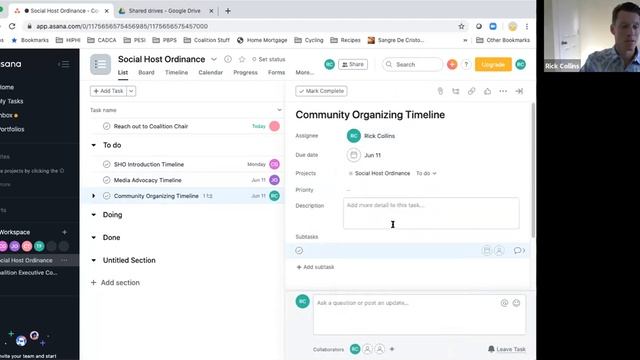640x360 pixels.
Task: Open the help question mark icon
Action: (x=466, y=64)
